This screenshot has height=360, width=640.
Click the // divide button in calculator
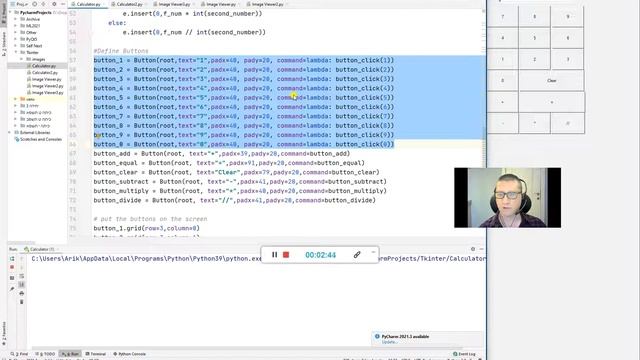[567, 123]
